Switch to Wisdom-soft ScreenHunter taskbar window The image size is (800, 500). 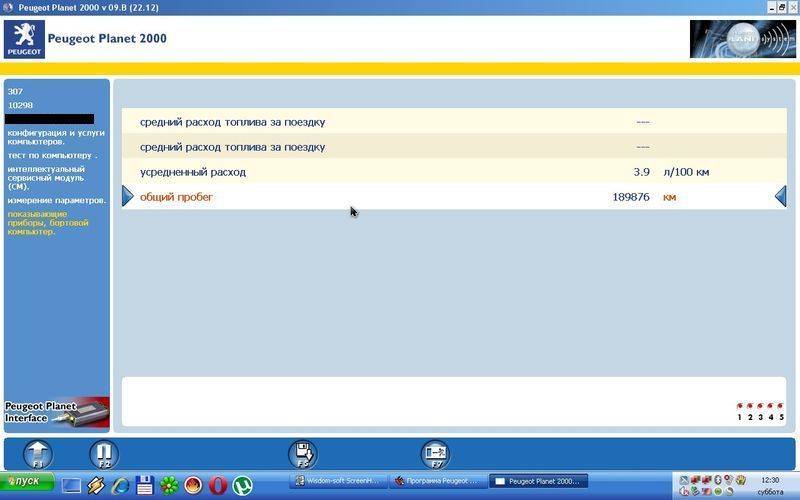[338, 481]
